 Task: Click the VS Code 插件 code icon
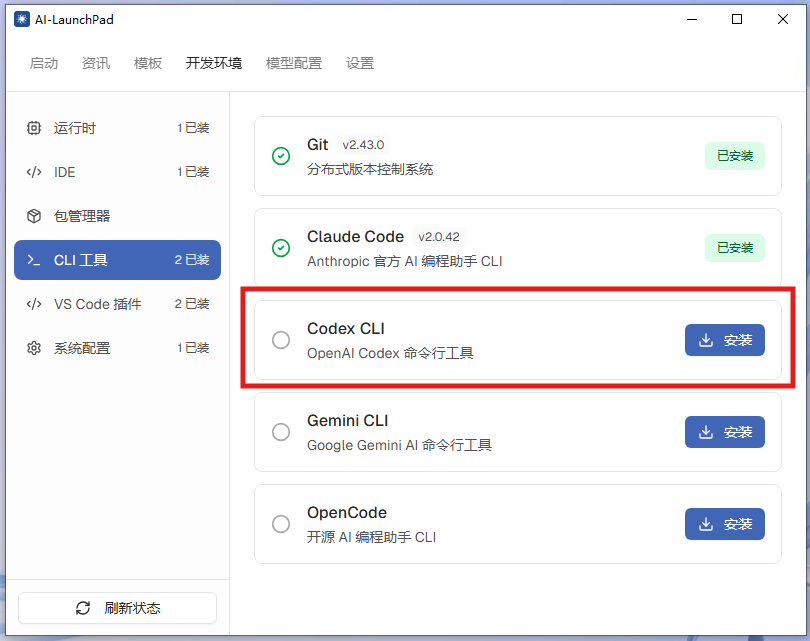coord(34,304)
